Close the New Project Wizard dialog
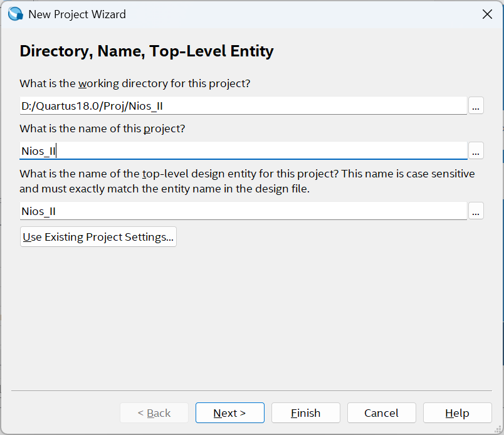Image resolution: width=504 pixels, height=435 pixels. click(x=487, y=14)
